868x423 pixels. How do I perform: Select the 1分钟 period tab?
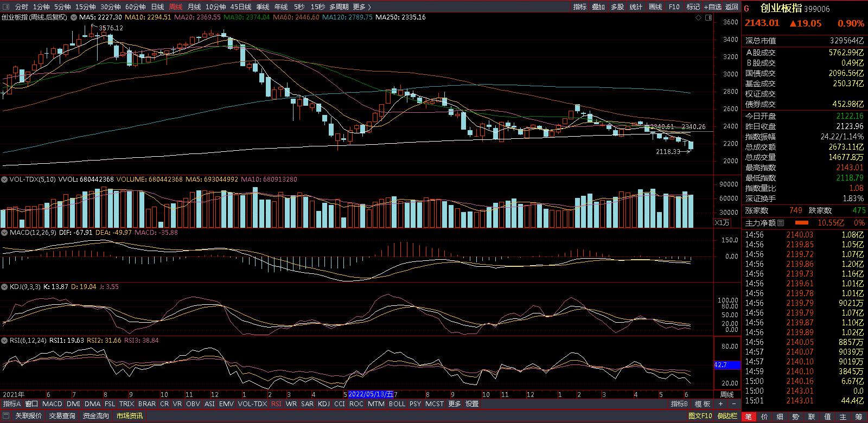click(x=41, y=7)
